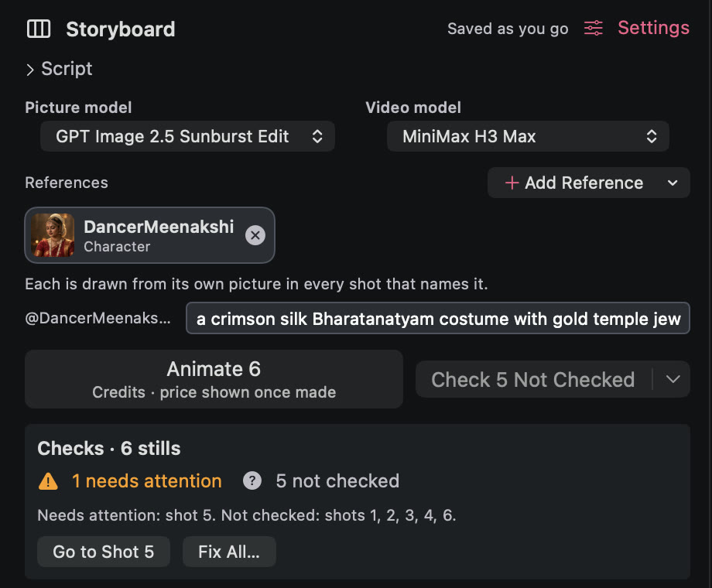This screenshot has height=588, width=712.
Task: Open Settings via the sliders icon
Action: (593, 28)
